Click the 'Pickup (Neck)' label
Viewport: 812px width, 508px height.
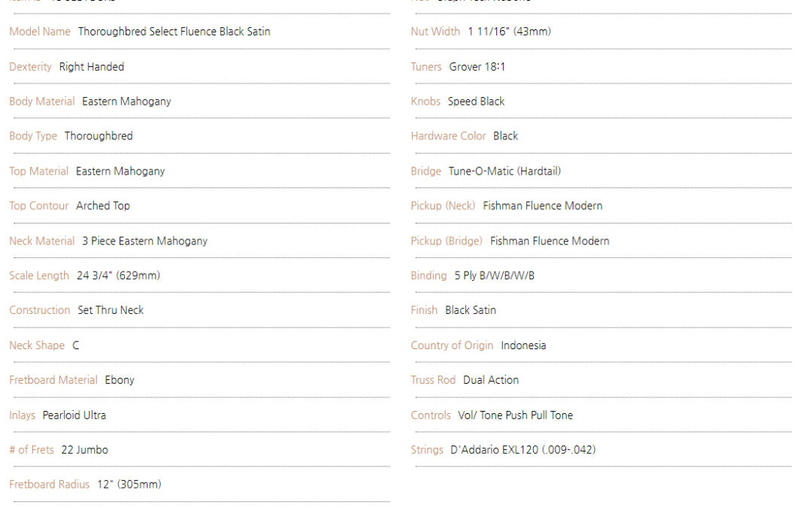tap(444, 205)
